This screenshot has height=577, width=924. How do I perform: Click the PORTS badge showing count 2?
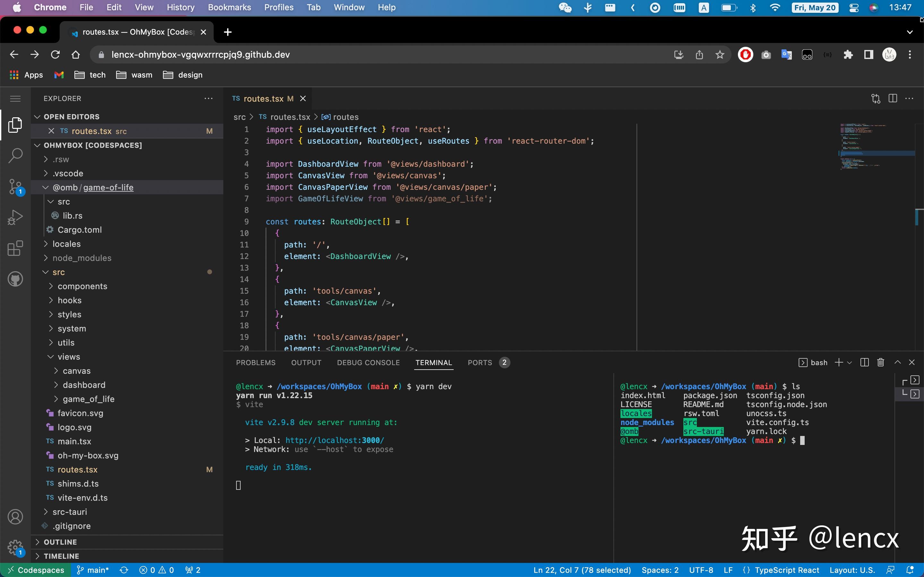pos(503,362)
